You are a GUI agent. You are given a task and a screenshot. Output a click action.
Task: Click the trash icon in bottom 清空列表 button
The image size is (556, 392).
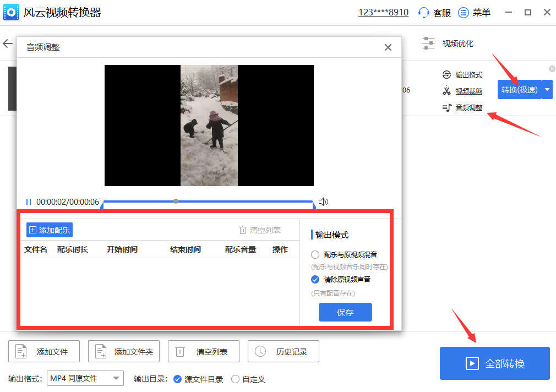[x=180, y=352]
